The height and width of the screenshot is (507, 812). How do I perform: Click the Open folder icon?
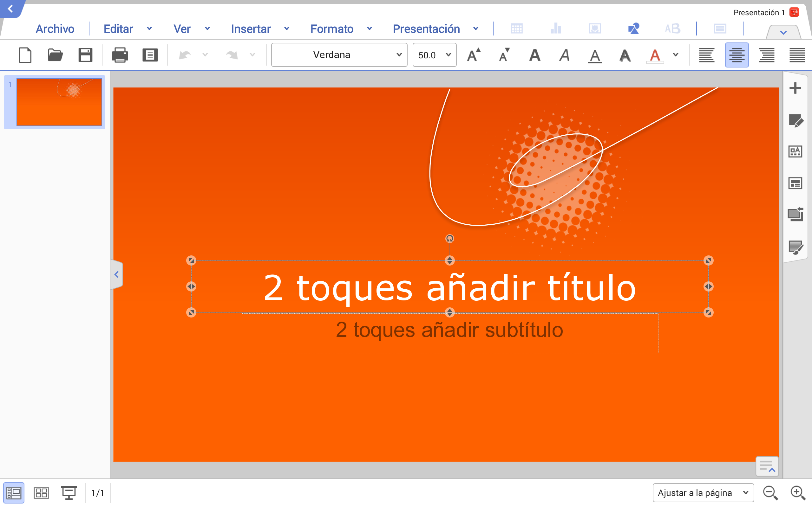pos(55,55)
